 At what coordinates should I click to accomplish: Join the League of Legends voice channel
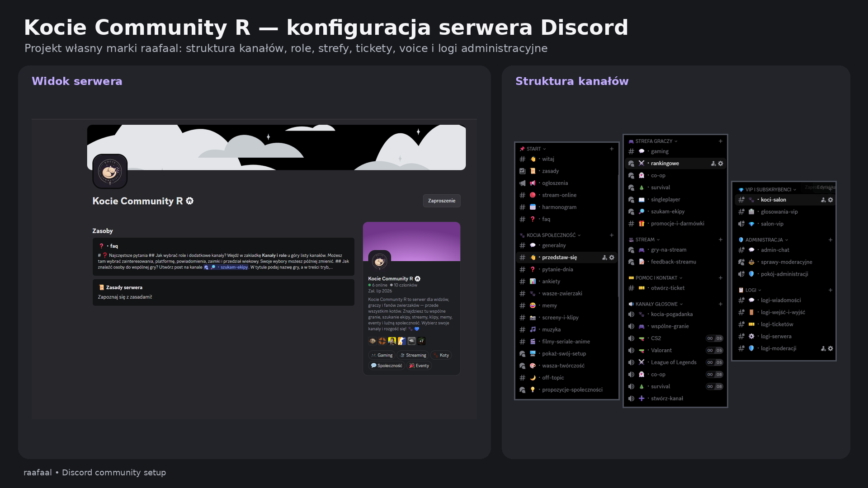(675, 362)
